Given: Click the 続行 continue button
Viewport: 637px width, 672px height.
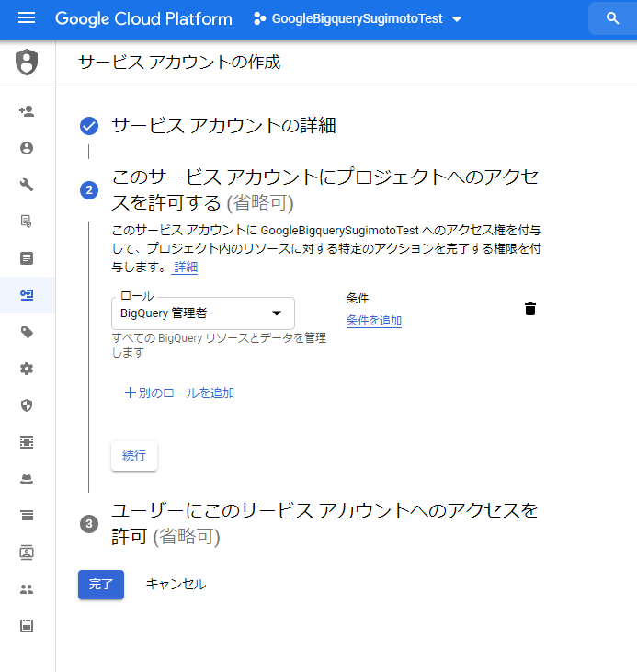Looking at the screenshot, I should click(134, 455).
